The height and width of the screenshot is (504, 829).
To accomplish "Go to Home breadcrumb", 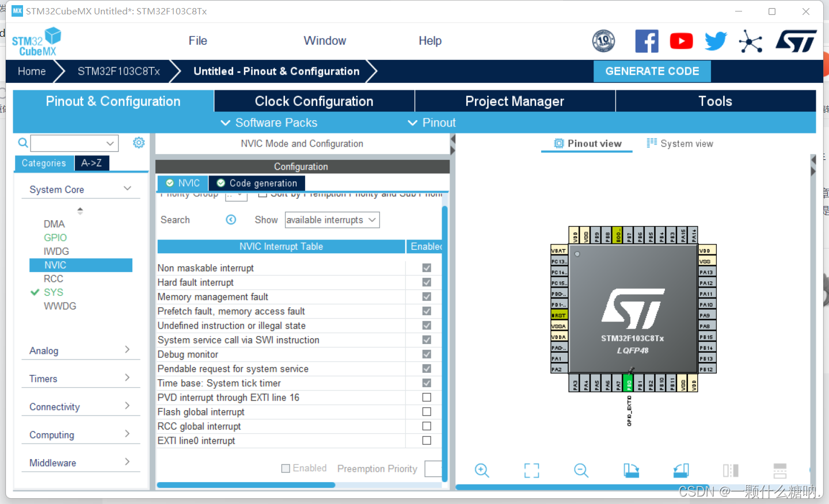I will click(x=32, y=71).
